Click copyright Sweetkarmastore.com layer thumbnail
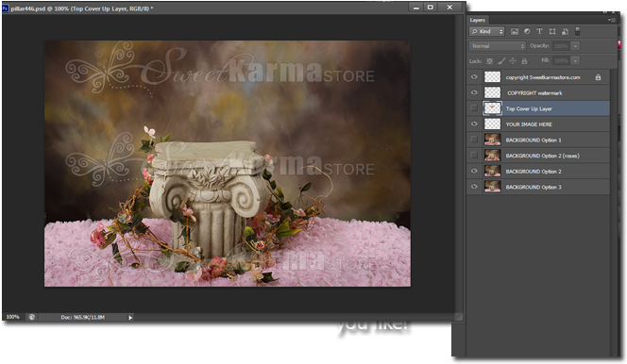The height and width of the screenshot is (364, 627). (x=492, y=77)
